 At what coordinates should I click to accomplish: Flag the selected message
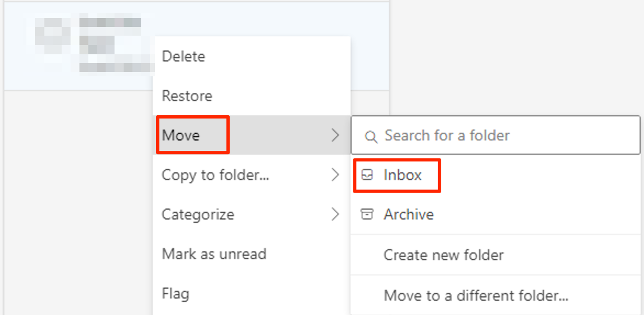175,294
